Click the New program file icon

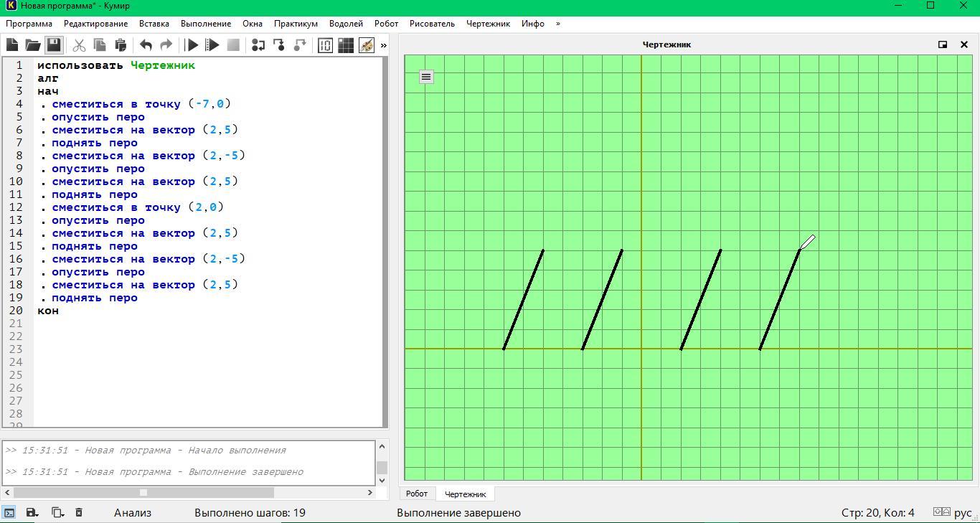pos(12,45)
